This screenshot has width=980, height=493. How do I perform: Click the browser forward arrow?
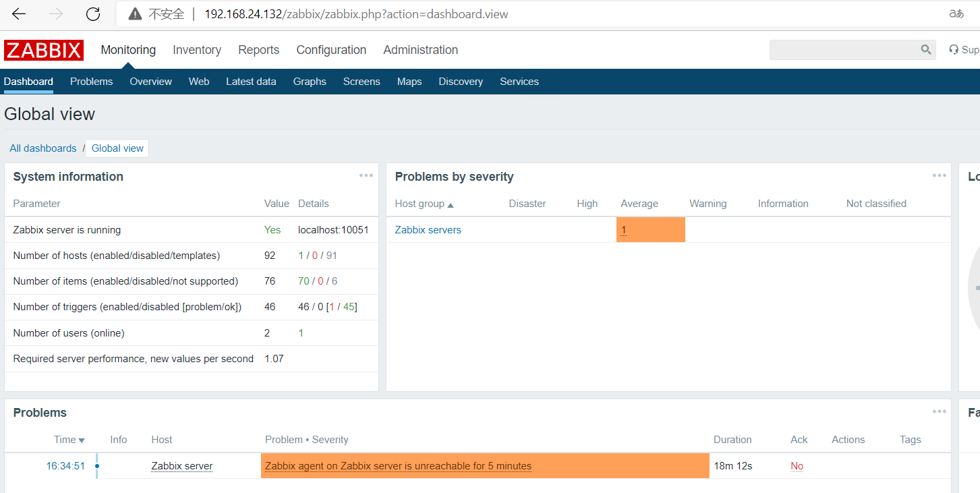[x=56, y=14]
